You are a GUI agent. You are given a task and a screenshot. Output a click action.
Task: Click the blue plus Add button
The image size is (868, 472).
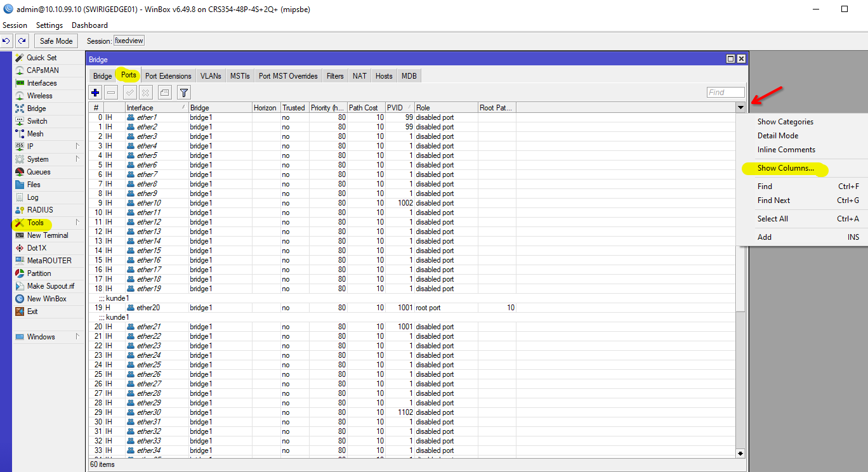pyautogui.click(x=95, y=93)
